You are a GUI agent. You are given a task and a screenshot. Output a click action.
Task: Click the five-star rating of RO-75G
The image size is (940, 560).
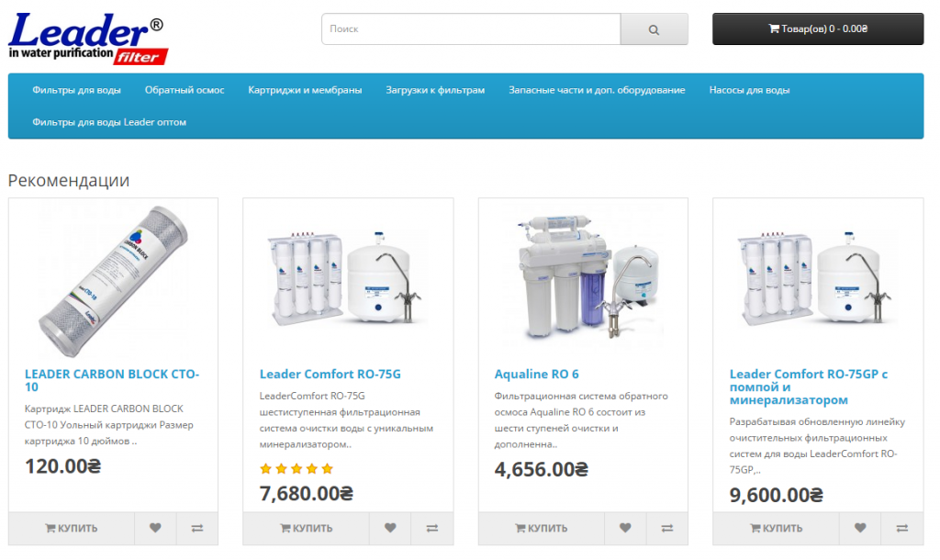click(297, 469)
